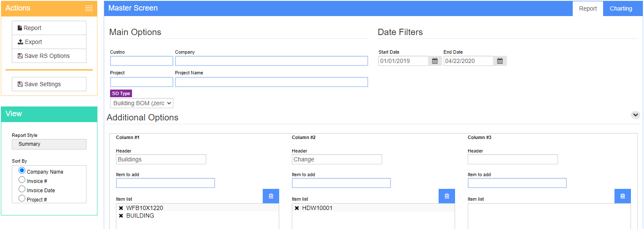Click the Actions panel header
The height and width of the screenshot is (229, 644).
tap(49, 8)
